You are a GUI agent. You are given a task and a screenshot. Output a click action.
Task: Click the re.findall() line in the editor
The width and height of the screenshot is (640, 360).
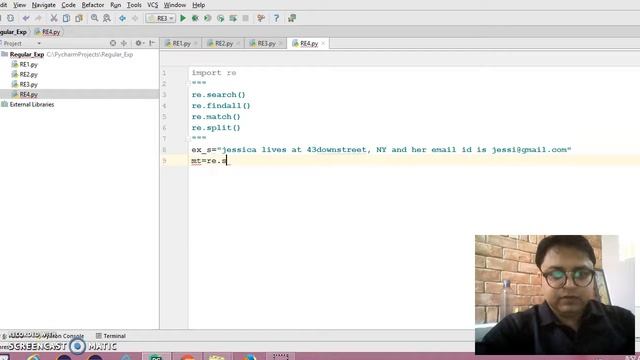pyautogui.click(x=221, y=106)
